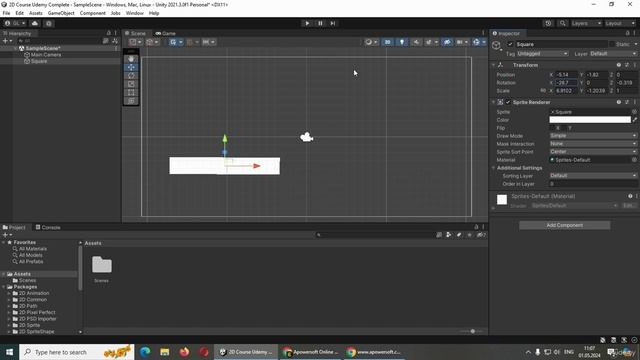The image size is (640, 360).
Task: Click the Play button
Action: click(x=307, y=23)
